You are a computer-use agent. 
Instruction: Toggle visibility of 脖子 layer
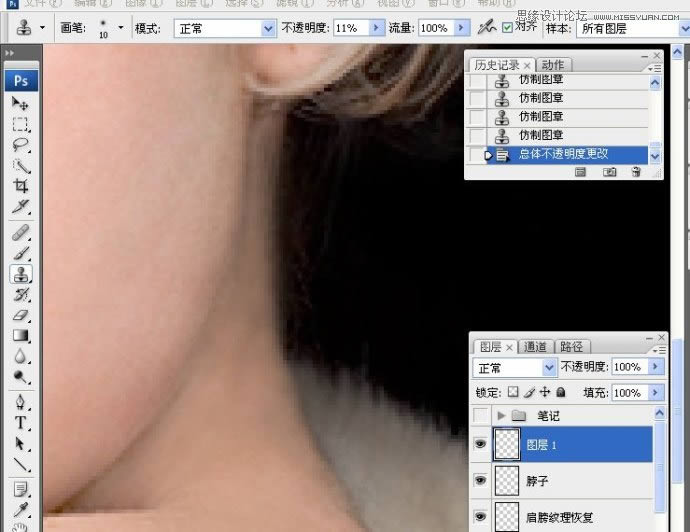point(481,481)
